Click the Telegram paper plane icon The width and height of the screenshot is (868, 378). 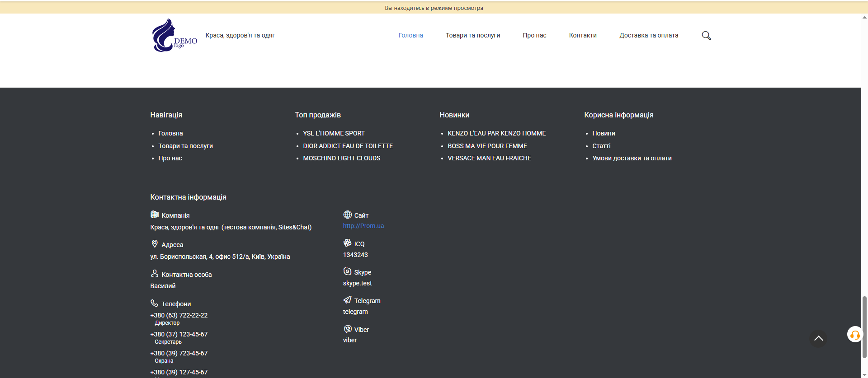tap(347, 300)
